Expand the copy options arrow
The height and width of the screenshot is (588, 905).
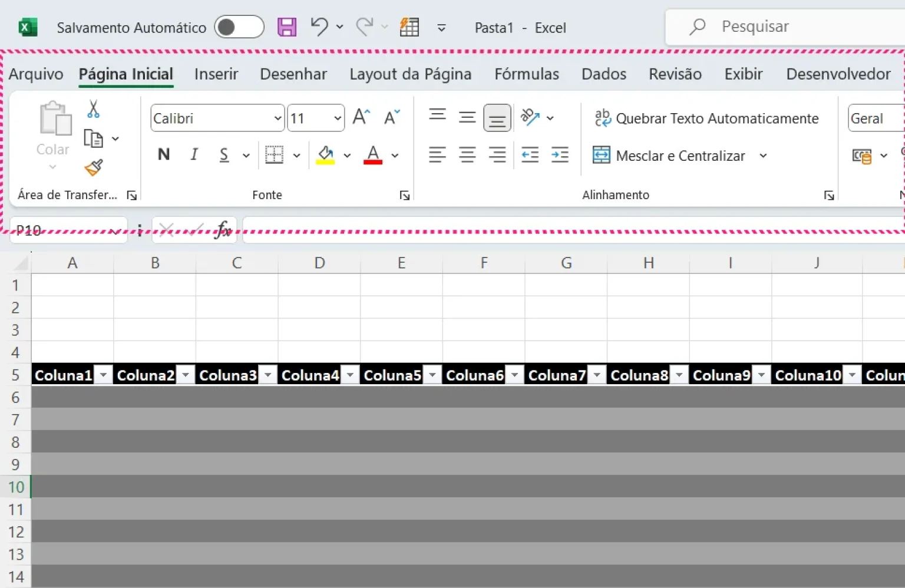pos(115,139)
